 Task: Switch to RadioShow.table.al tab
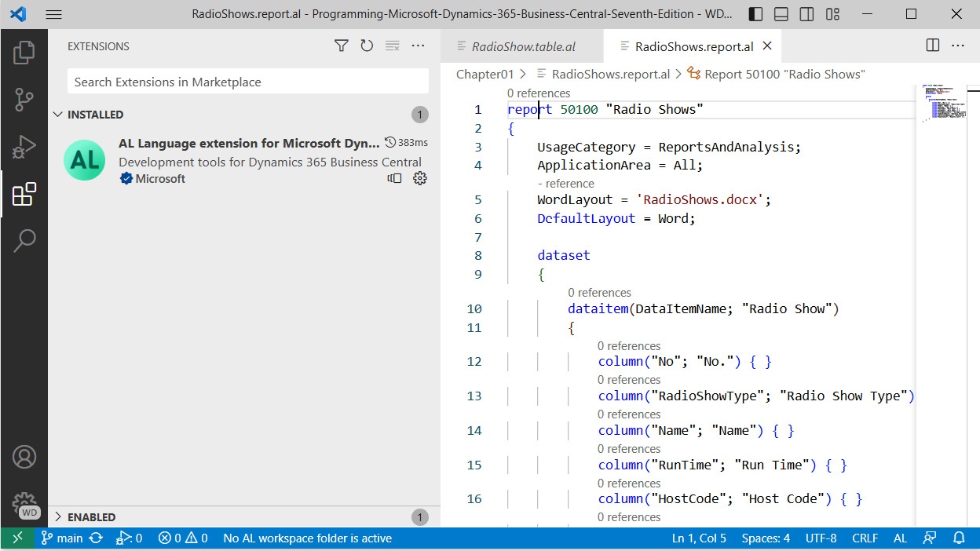(523, 46)
